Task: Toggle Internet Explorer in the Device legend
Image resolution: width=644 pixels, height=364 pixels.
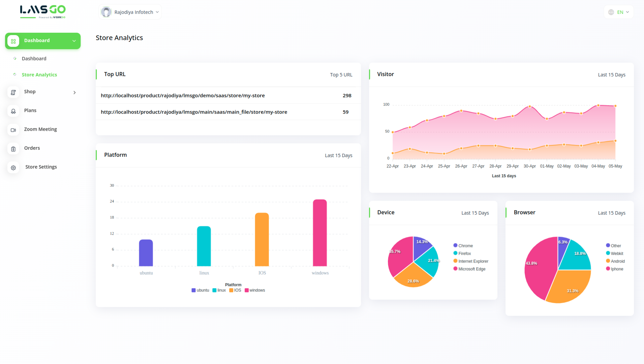Action: (x=471, y=261)
